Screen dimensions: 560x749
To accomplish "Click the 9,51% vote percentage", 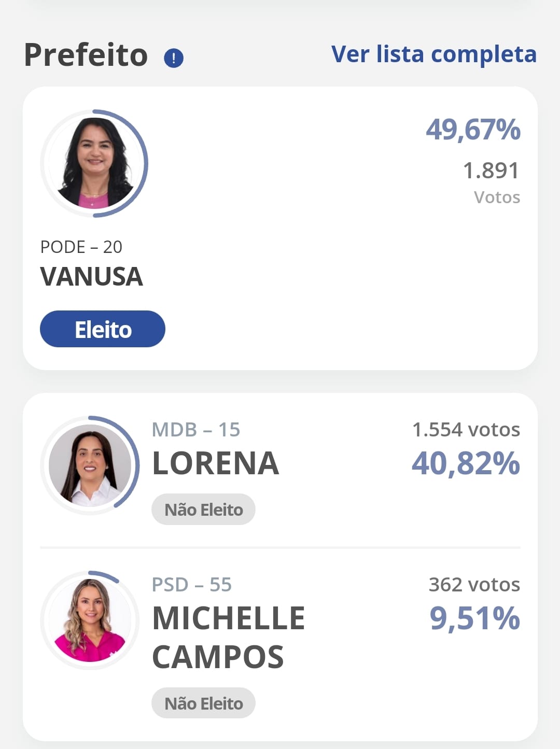I will pos(474,618).
